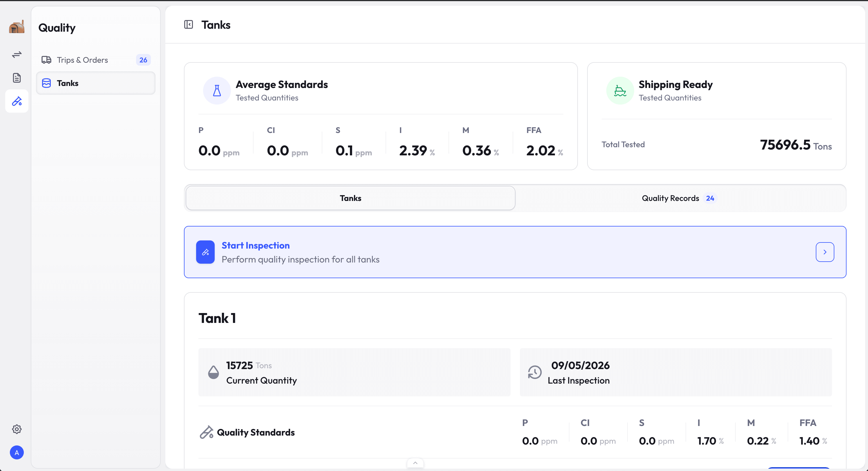Click the Quality sidebar heading

57,28
